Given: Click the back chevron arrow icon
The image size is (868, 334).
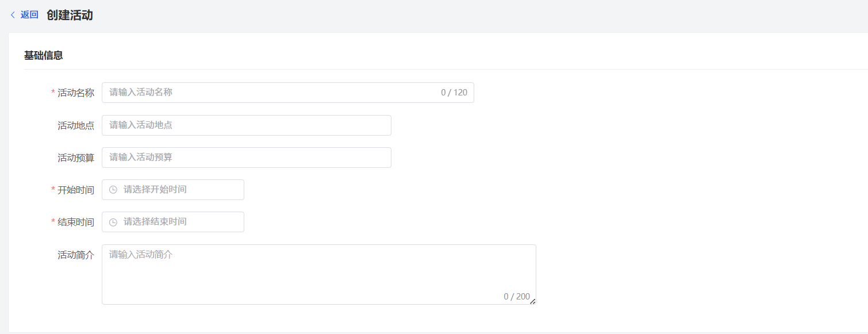Looking at the screenshot, I should [x=13, y=15].
